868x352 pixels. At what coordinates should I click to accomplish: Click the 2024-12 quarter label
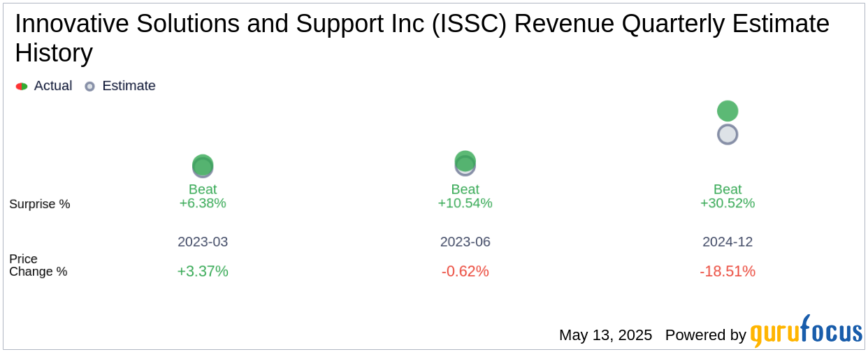coord(728,242)
